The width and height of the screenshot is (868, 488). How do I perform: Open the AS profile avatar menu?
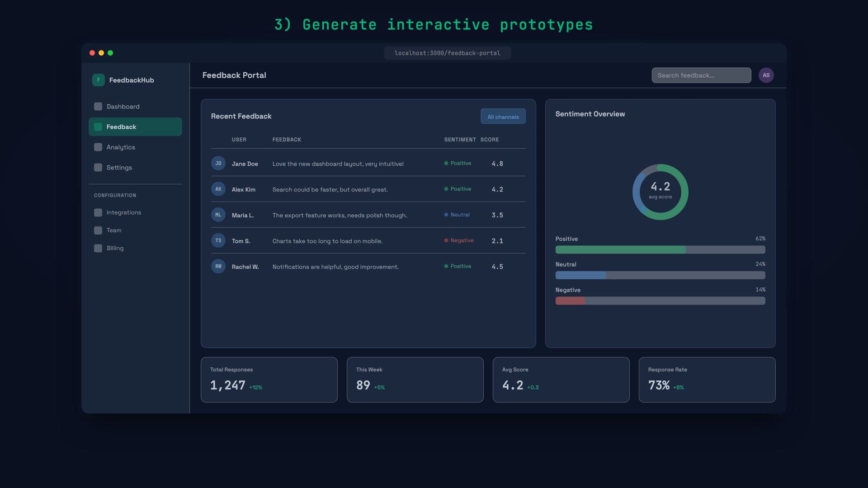coord(766,75)
